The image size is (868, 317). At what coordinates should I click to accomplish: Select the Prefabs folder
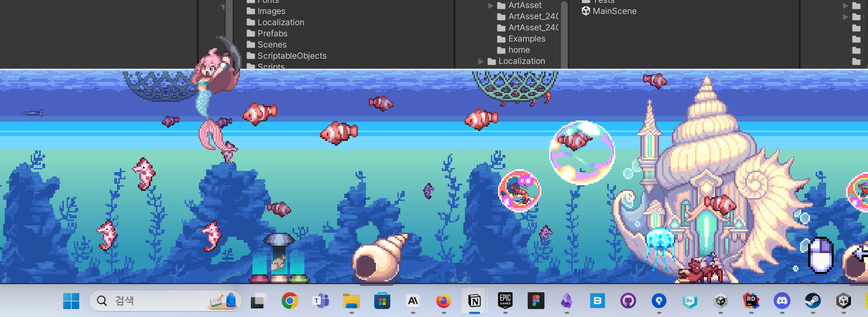click(x=272, y=34)
